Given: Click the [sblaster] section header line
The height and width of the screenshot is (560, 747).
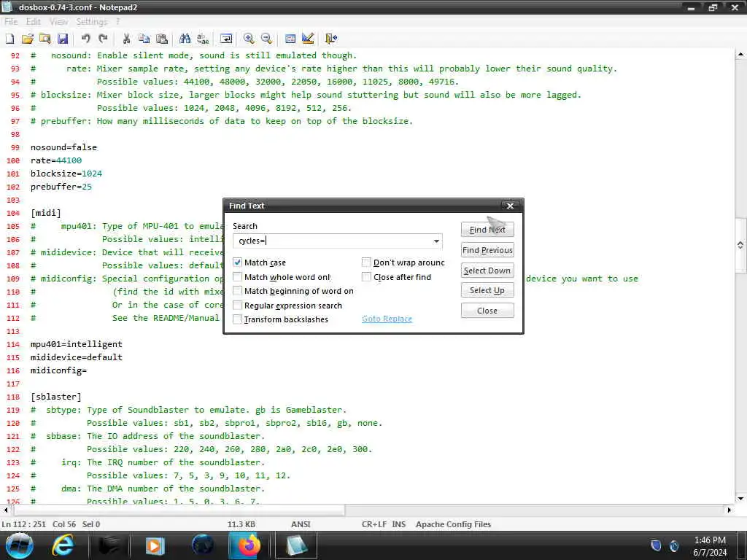Looking at the screenshot, I should point(55,397).
